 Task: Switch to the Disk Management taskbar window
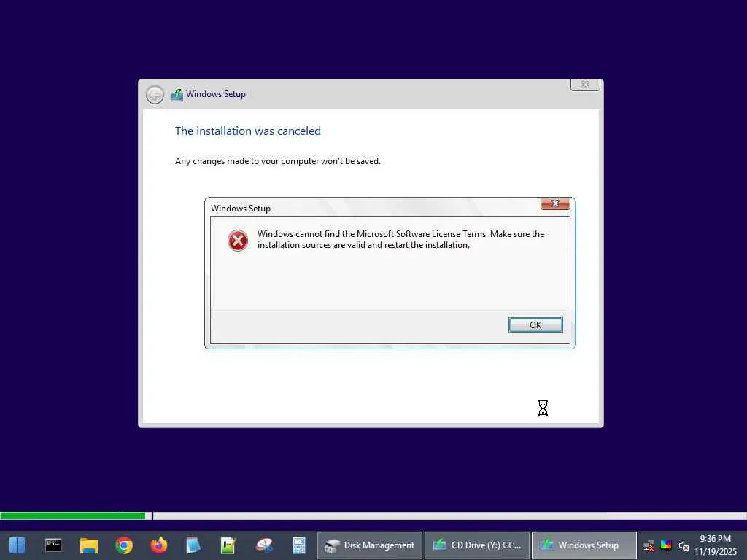click(370, 545)
